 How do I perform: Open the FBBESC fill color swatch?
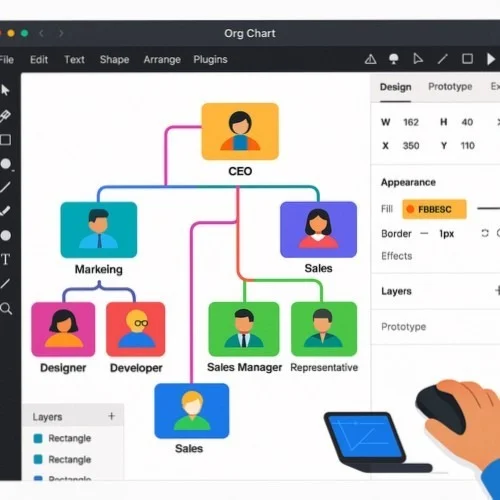(x=434, y=209)
